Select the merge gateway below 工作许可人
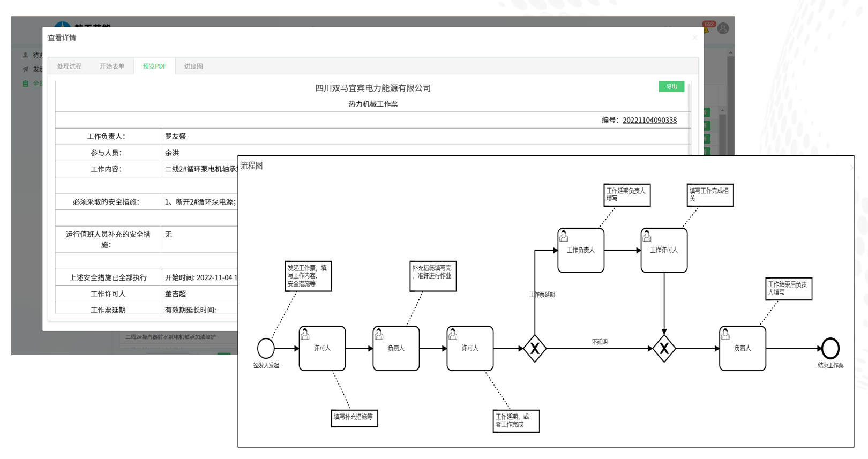Viewport: 868px width, 459px height. [664, 349]
